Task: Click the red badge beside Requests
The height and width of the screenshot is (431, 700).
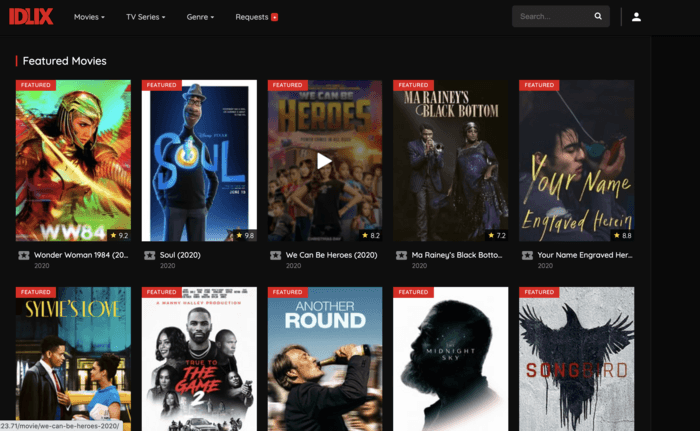Action: (x=275, y=17)
